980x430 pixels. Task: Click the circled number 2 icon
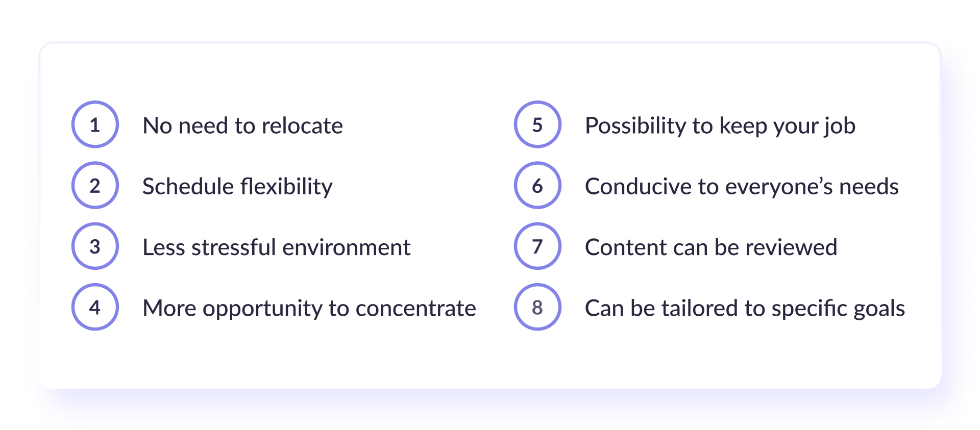(95, 186)
